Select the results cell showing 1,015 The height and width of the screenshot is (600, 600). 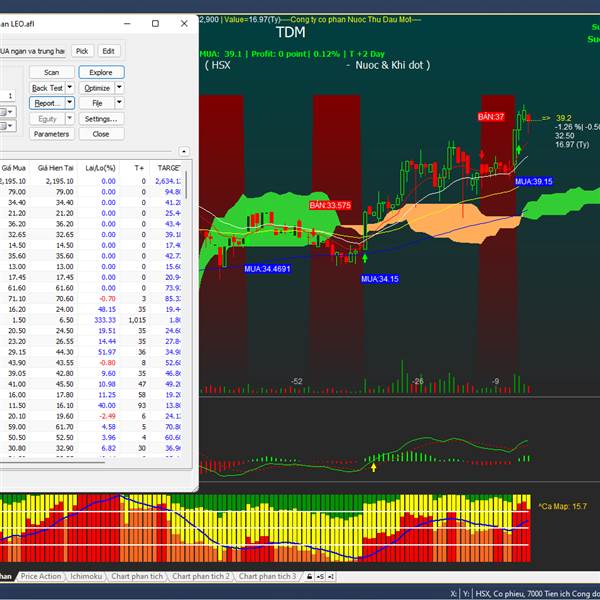point(137,320)
